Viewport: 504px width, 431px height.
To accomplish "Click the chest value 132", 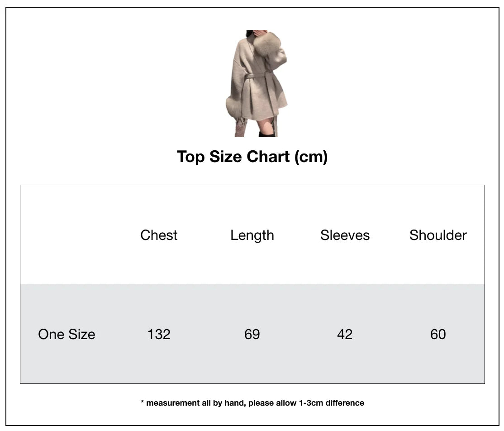I will tap(159, 335).
